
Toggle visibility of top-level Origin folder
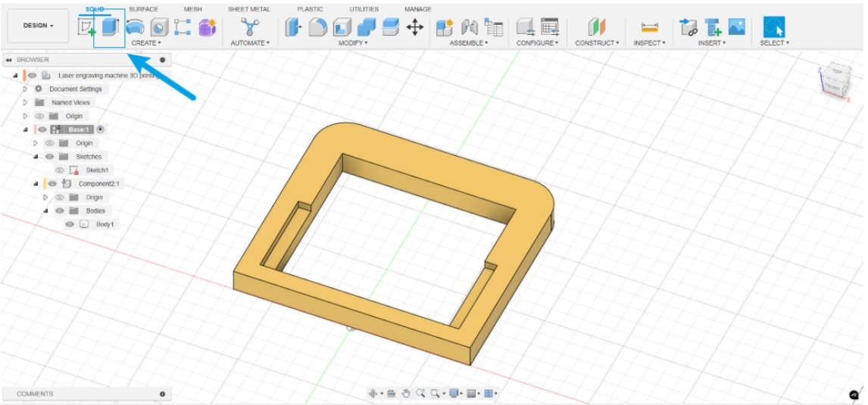pyautogui.click(x=39, y=116)
